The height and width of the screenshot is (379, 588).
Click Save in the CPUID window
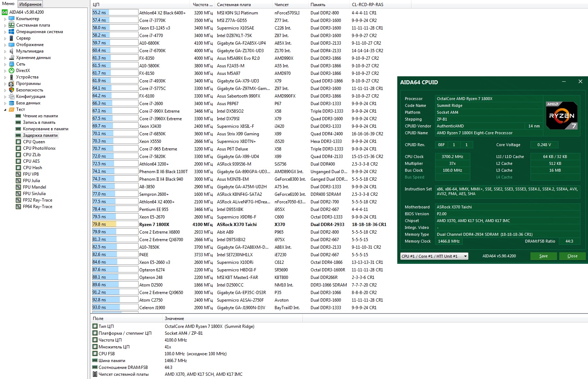coord(543,256)
